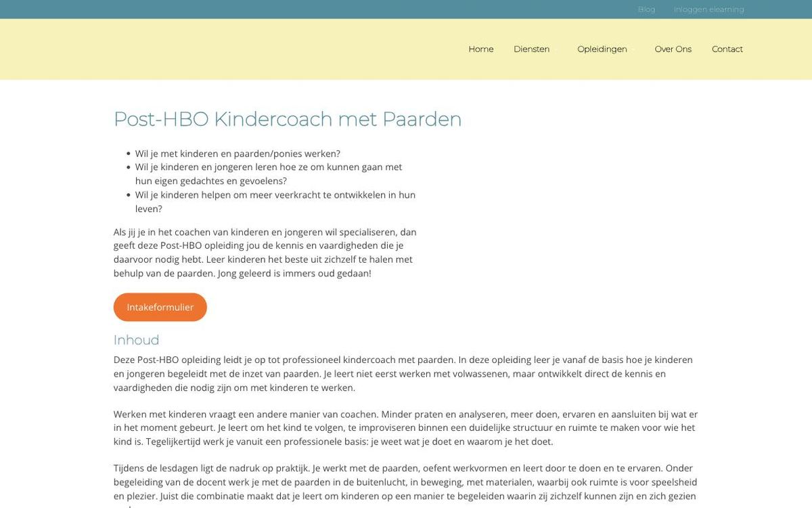This screenshot has height=508, width=812.
Task: Expand the Opleidingen menu
Action: coord(602,49)
